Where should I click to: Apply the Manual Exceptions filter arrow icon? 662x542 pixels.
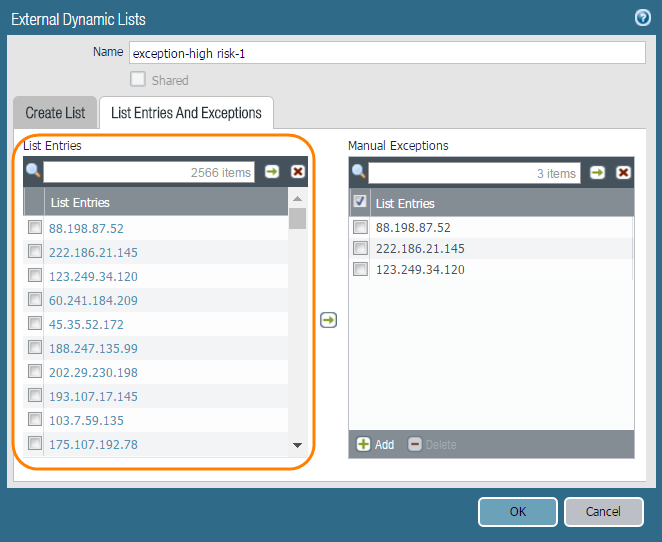pos(597,173)
